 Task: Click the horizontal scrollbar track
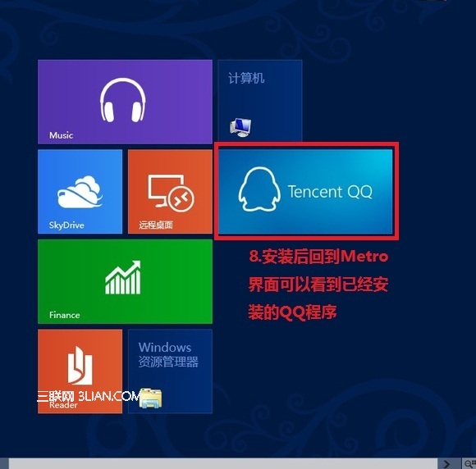pos(223,463)
